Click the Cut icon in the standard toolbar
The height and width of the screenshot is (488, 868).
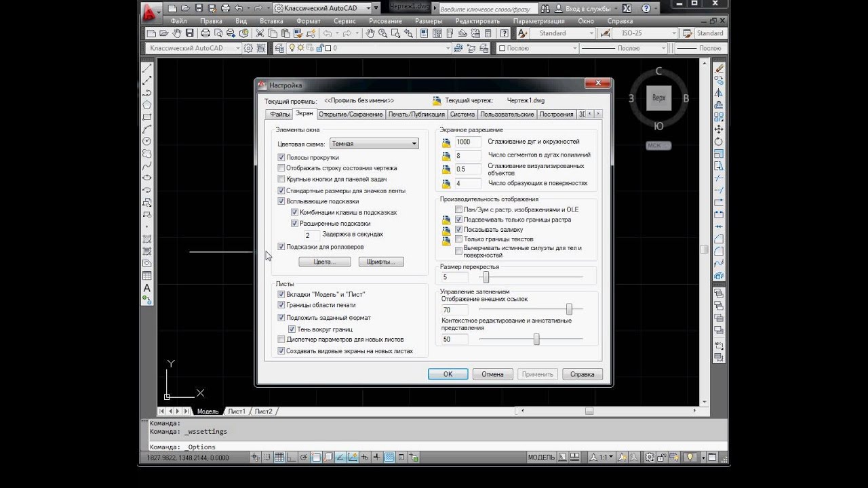coord(260,33)
